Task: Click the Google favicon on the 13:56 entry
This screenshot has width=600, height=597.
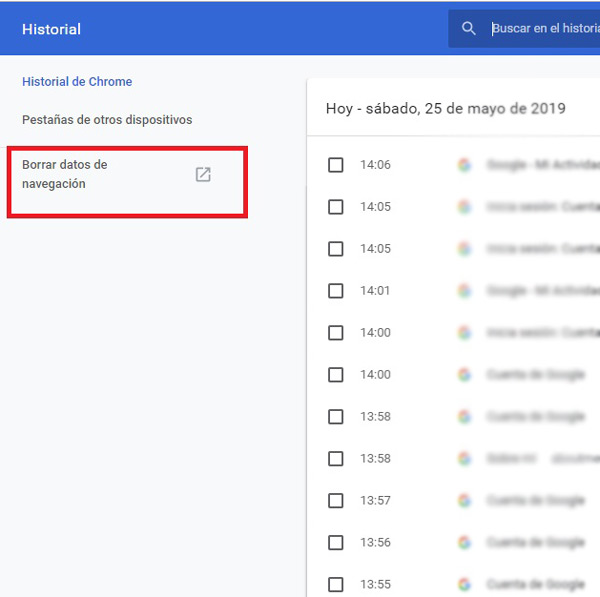Action: pyautogui.click(x=464, y=542)
